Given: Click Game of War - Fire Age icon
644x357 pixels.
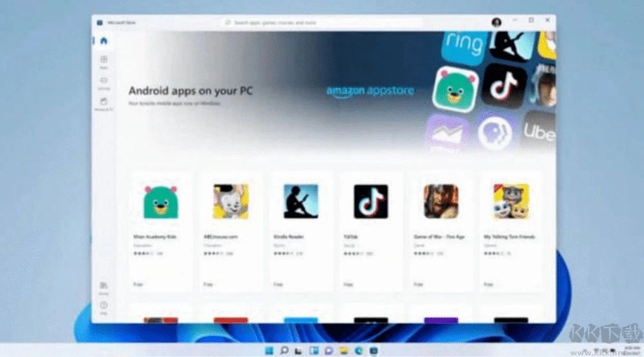Looking at the screenshot, I should point(441,201).
